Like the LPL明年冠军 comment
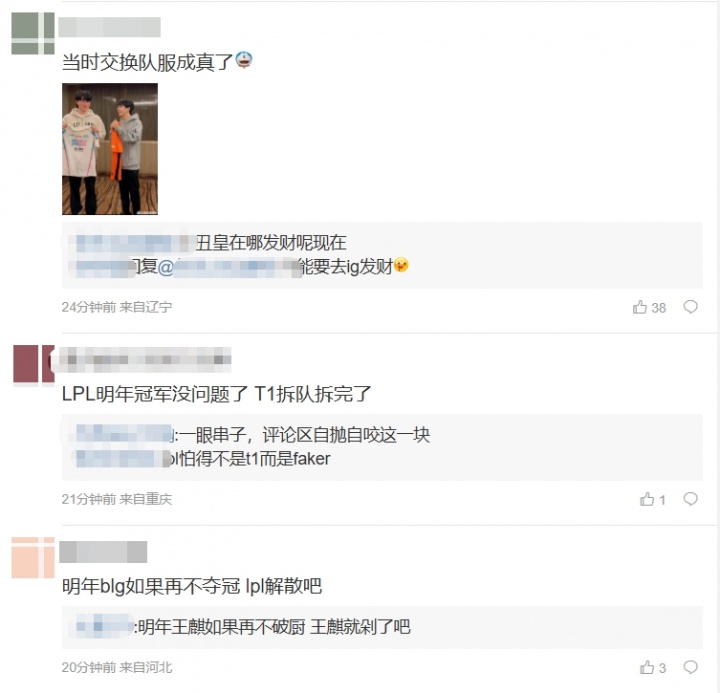Viewport: 720px width, 693px height. pos(652,499)
